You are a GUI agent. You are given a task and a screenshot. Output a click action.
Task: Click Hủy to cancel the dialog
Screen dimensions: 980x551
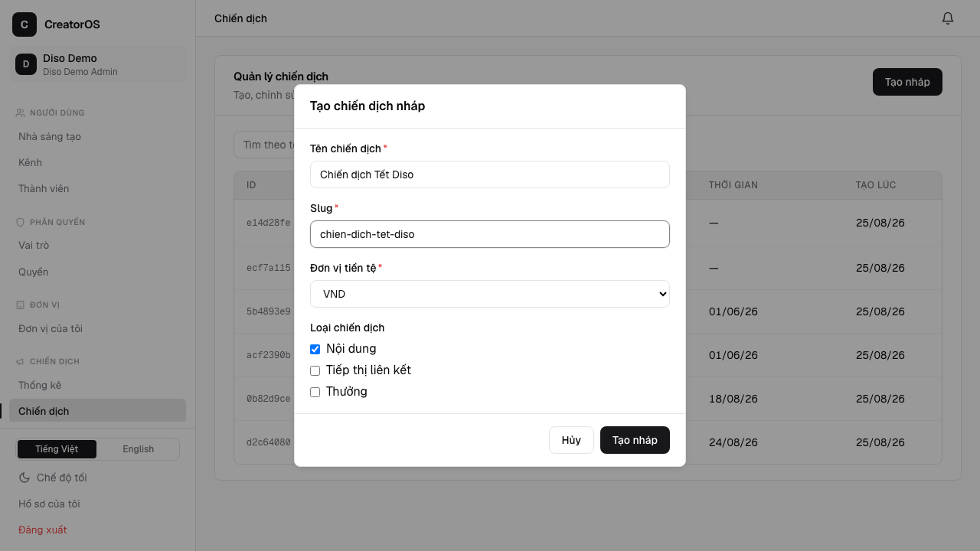coord(571,440)
